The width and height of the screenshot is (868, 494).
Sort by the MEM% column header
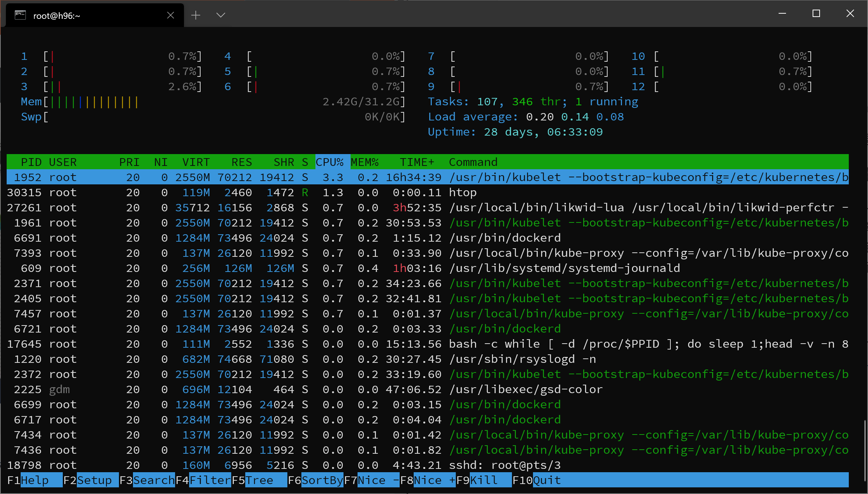coord(365,162)
